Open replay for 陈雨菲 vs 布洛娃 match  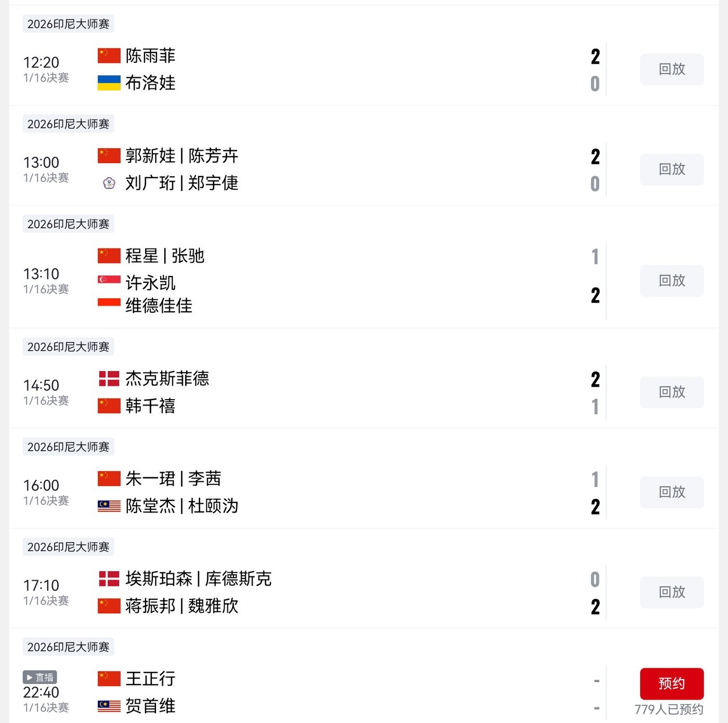[x=671, y=69]
